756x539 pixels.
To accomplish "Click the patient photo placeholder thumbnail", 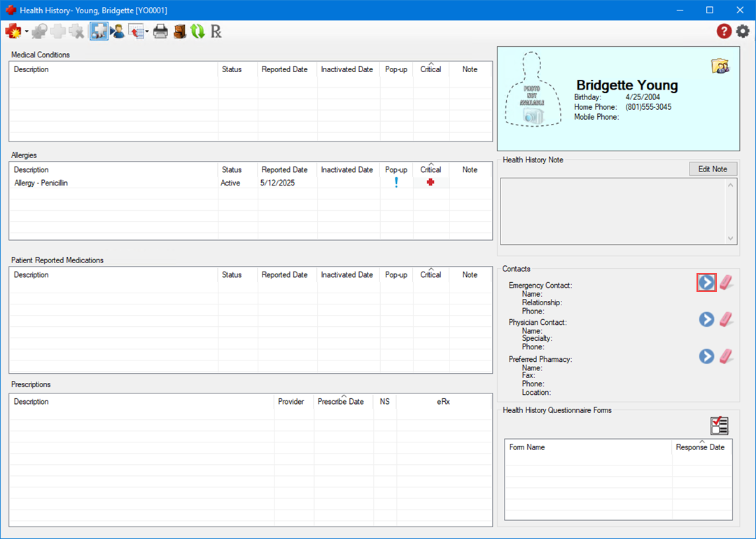I will (533, 90).
